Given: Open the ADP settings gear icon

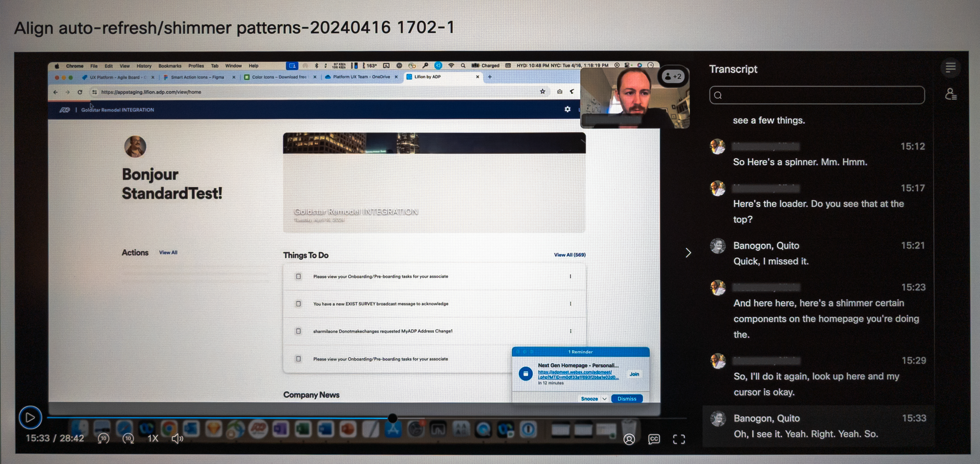Looking at the screenshot, I should (567, 109).
